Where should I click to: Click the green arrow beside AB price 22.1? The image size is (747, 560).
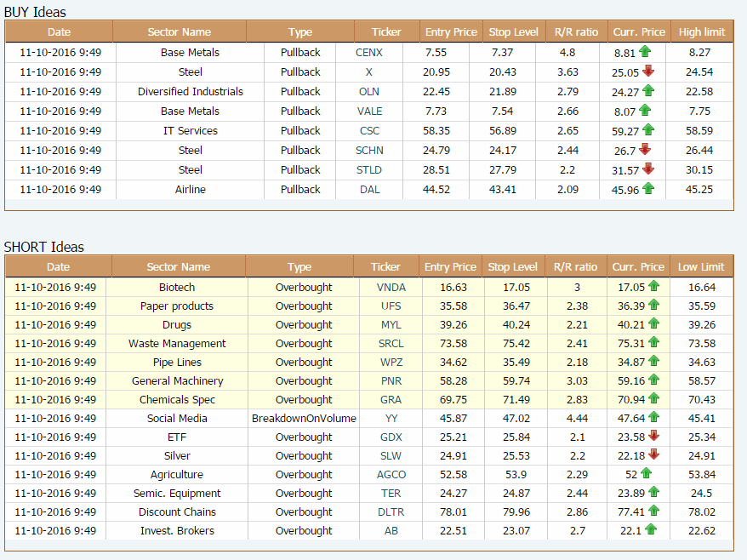tap(650, 529)
